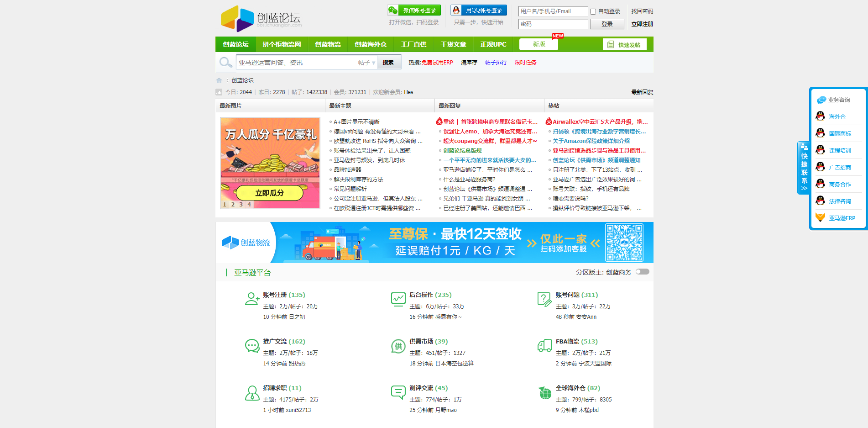Open the 推广交流 chat bubble icon
The image size is (868, 428).
(x=252, y=345)
